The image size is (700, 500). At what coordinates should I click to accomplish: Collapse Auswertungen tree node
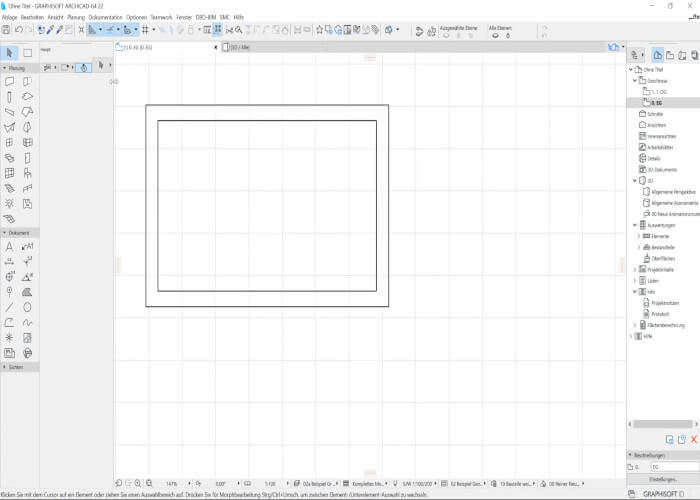(x=635, y=225)
